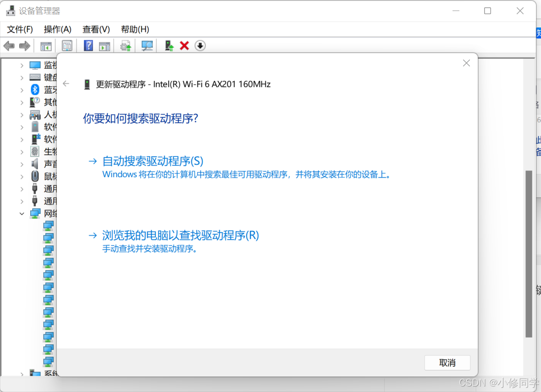Click the Device Manager vertical scrollbar thumb
Viewport: 541px width, 392px height.
point(529,254)
